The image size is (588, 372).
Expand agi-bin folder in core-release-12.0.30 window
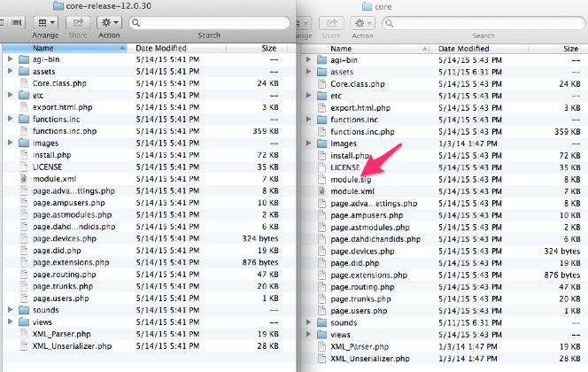click(10, 58)
